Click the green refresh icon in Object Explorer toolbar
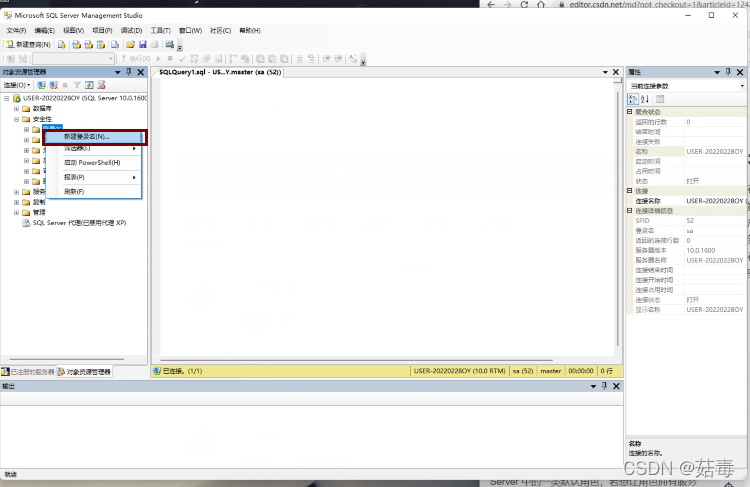750x487 pixels. 89,85
